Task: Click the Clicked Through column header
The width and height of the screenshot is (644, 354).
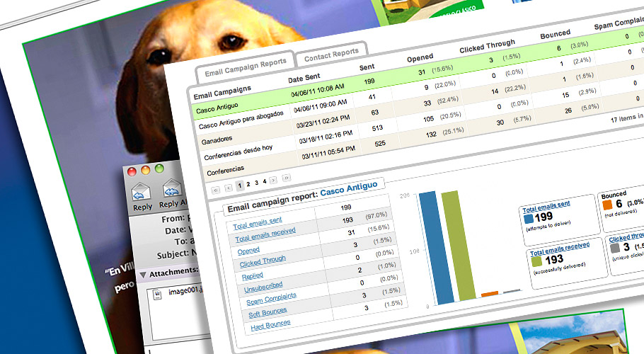Action: coord(487,46)
